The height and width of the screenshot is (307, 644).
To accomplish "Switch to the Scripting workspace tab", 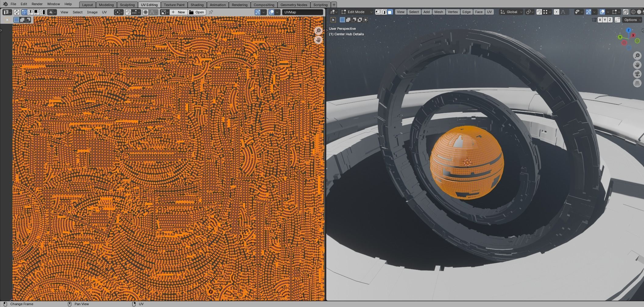I will [x=320, y=5].
